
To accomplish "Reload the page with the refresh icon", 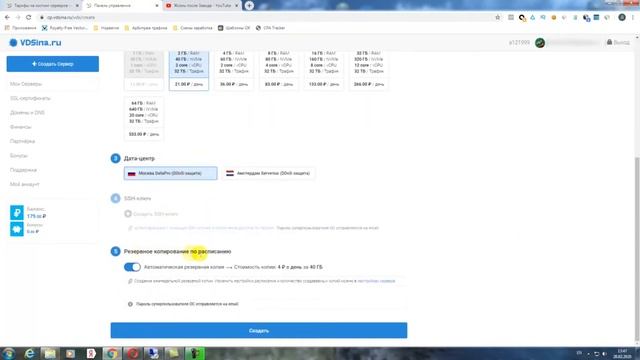I will click(x=29, y=18).
